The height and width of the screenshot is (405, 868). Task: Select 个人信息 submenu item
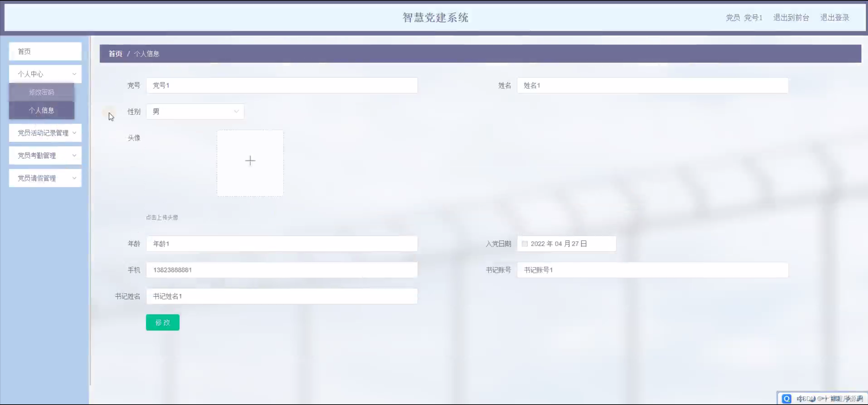(41, 110)
